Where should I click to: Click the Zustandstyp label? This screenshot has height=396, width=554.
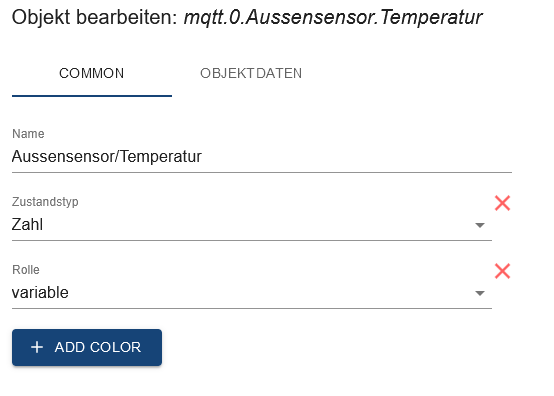click(x=45, y=202)
